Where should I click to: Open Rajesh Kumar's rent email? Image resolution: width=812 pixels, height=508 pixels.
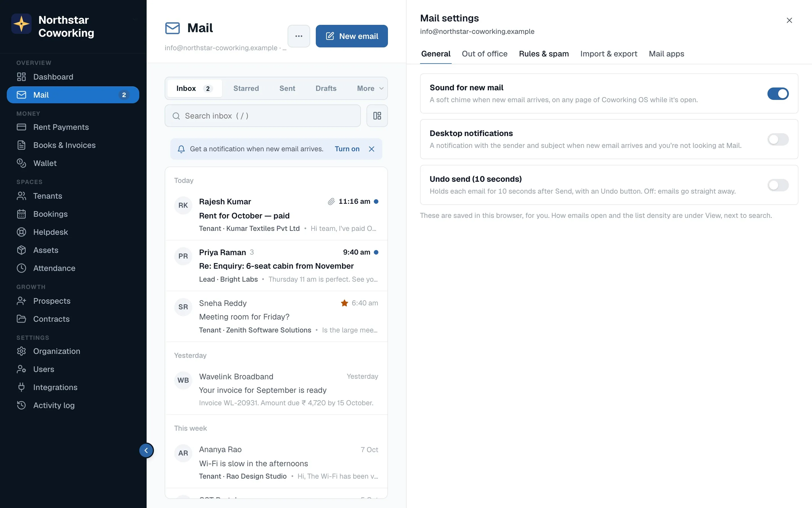276,215
